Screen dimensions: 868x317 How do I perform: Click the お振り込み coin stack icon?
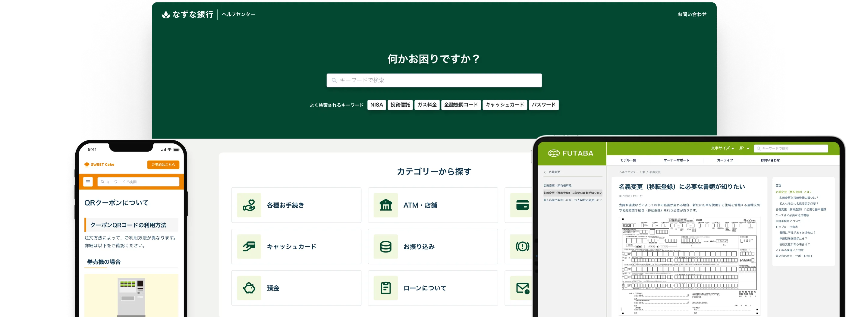click(x=385, y=246)
